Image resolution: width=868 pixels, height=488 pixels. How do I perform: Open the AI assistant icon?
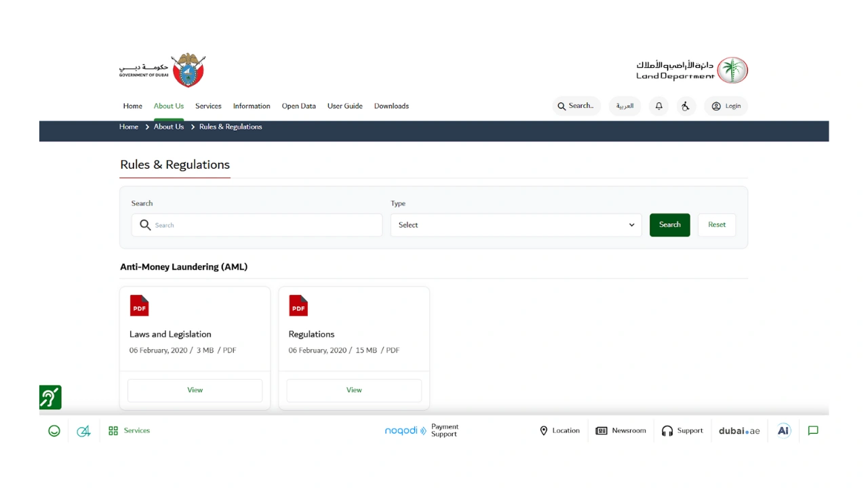[783, 431]
